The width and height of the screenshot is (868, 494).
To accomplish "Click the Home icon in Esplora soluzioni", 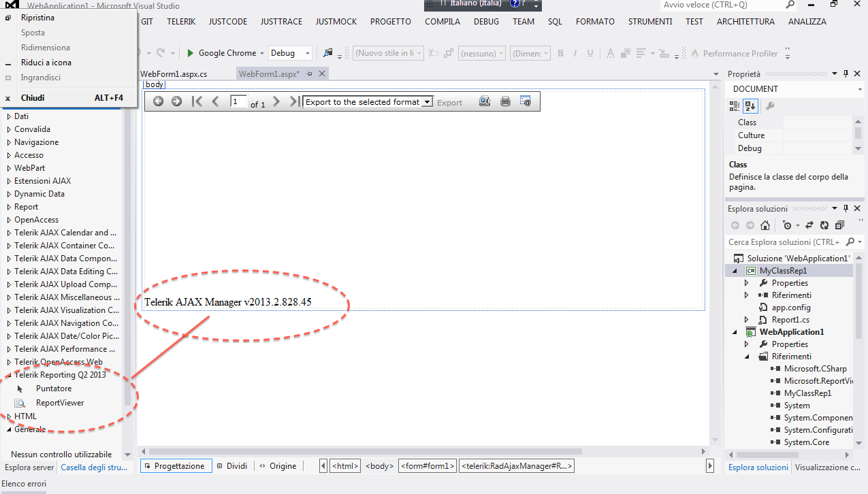I will tap(765, 225).
